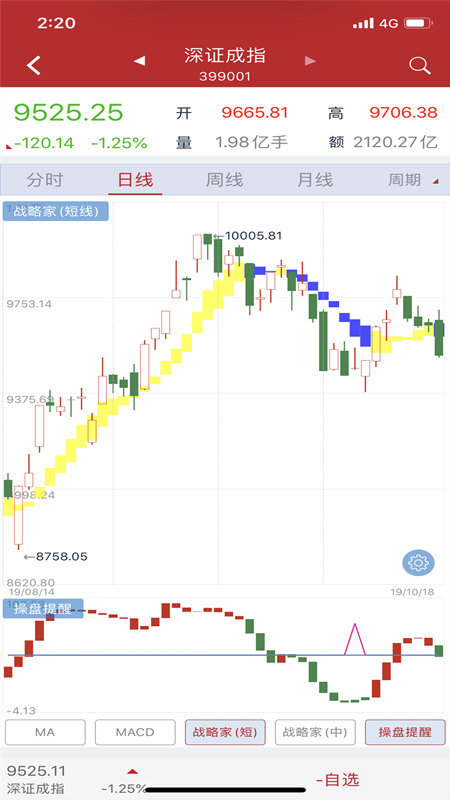Tap battery icon in status bar

click(x=418, y=23)
